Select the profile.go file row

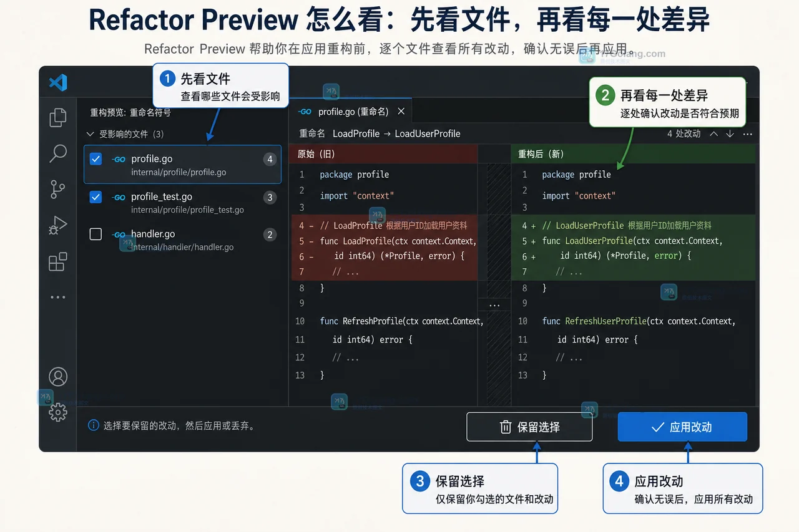[x=182, y=165]
